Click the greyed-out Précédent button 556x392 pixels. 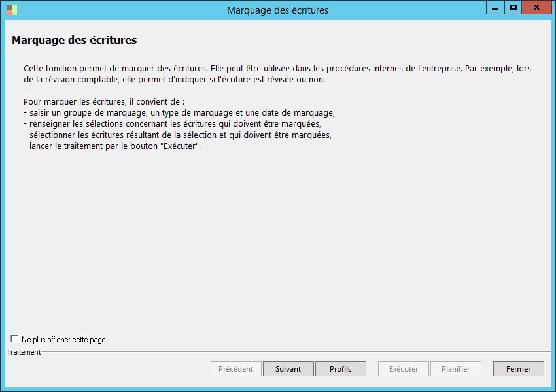click(235, 369)
